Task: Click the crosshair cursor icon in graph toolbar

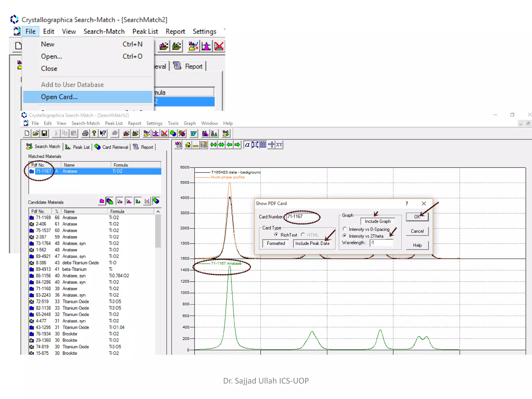Action: pos(271,145)
